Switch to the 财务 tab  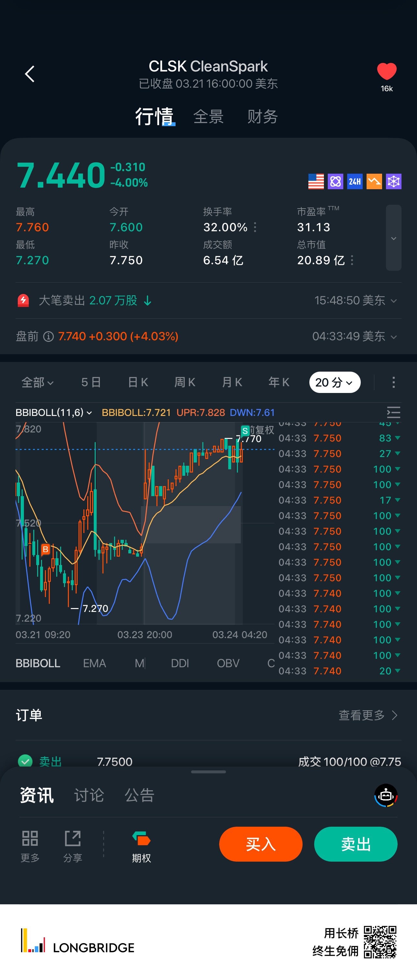[262, 116]
